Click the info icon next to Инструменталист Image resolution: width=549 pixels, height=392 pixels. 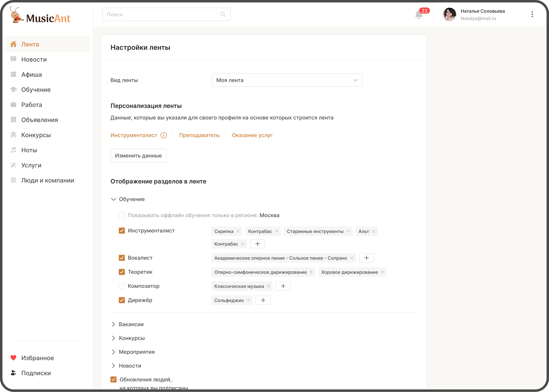click(x=164, y=135)
